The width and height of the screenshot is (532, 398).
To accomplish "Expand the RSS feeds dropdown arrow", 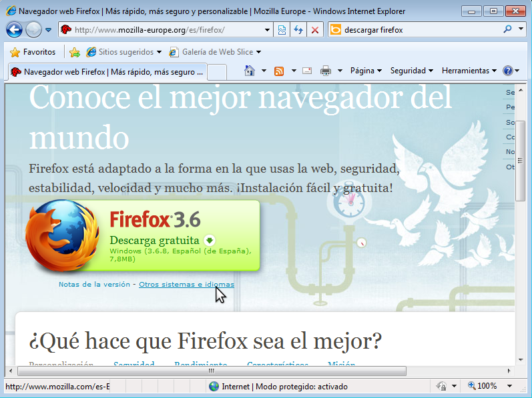I will tap(294, 71).
